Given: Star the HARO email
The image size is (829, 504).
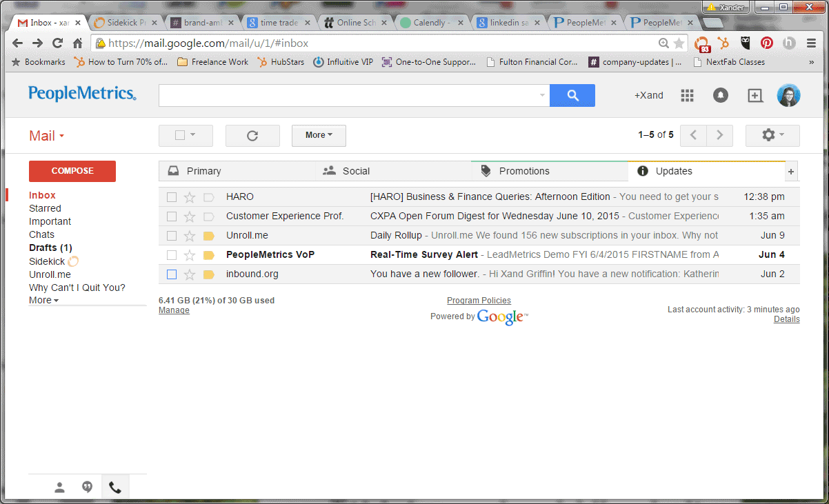Looking at the screenshot, I should tap(190, 197).
